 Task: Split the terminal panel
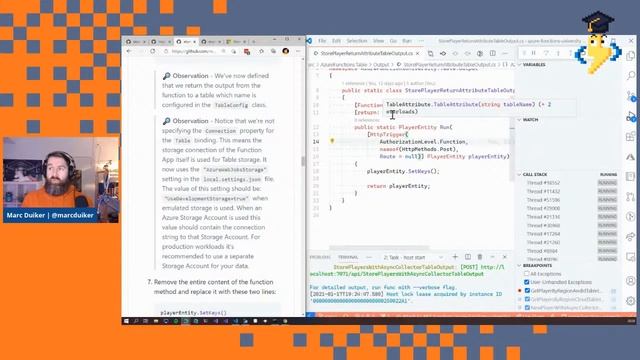click(x=468, y=257)
